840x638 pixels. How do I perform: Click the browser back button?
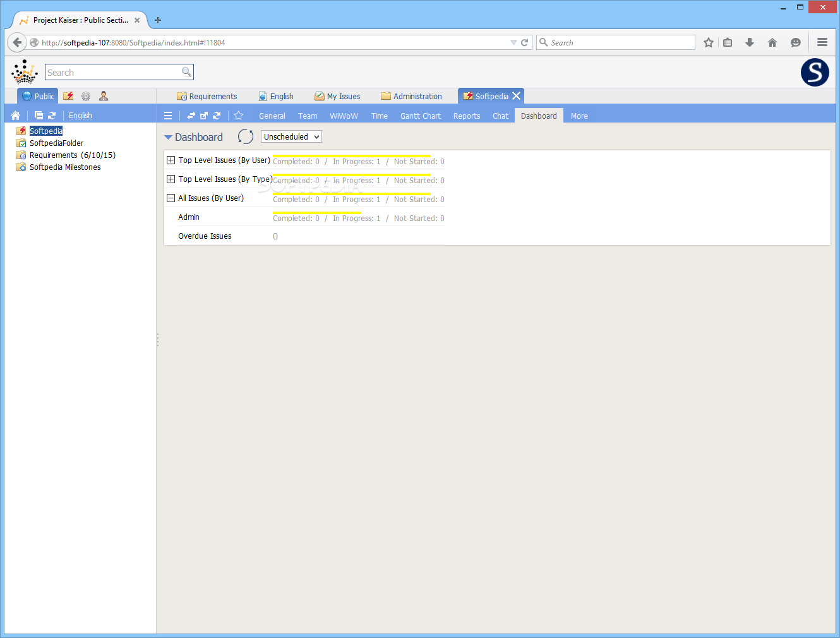click(17, 42)
